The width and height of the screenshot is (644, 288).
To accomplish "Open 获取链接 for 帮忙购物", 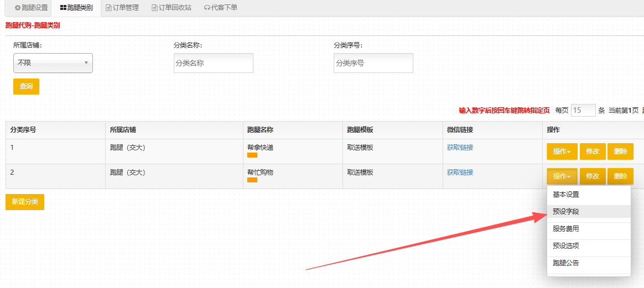I will (460, 172).
